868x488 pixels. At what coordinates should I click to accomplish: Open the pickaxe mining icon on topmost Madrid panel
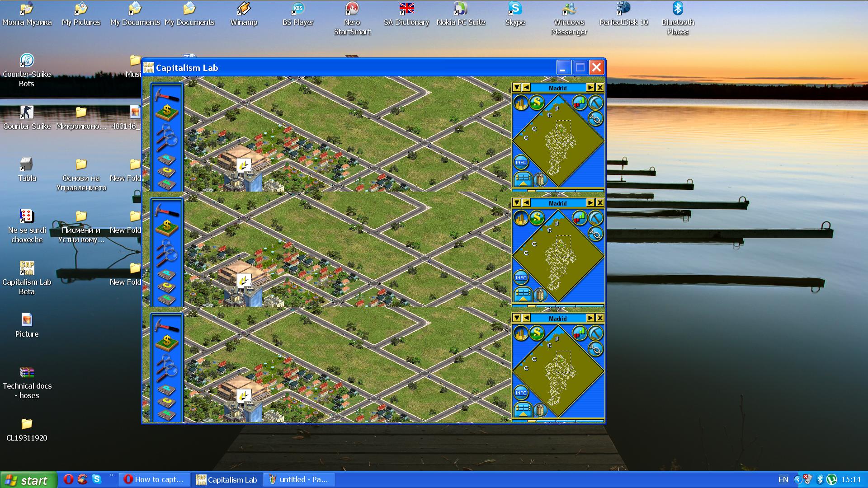pos(596,103)
